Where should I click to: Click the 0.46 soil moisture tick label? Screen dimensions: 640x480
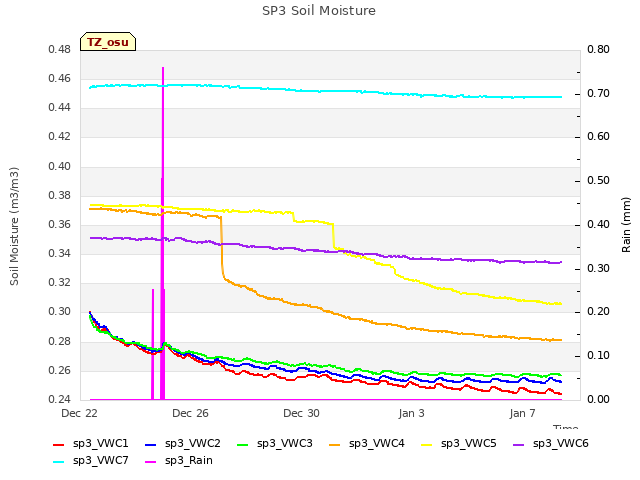(x=60, y=78)
